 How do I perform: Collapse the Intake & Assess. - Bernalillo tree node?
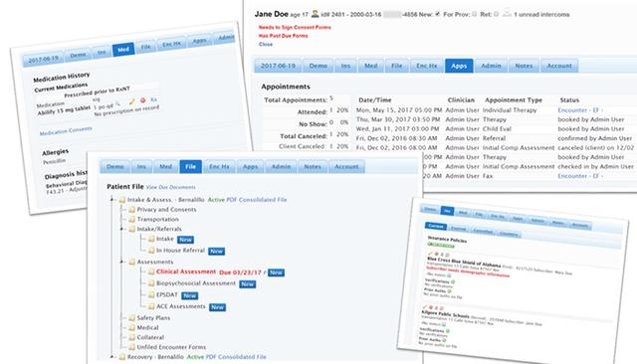[x=112, y=200]
